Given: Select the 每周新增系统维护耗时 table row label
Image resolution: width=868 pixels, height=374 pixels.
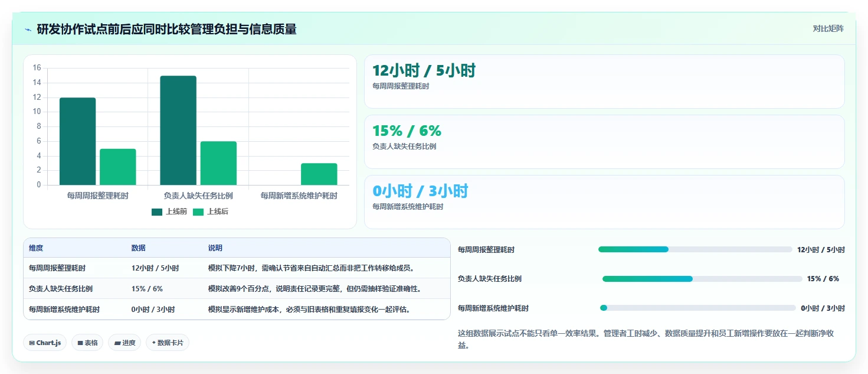Looking at the screenshot, I should 64,310.
